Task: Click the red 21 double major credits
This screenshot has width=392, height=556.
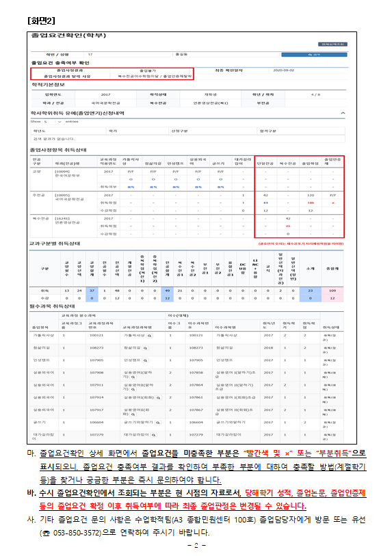Action: coord(288,226)
